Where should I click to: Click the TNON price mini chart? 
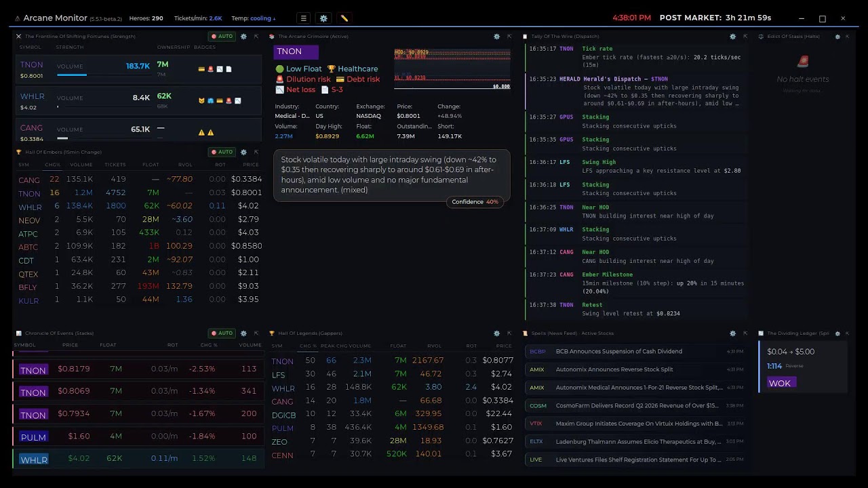point(452,68)
